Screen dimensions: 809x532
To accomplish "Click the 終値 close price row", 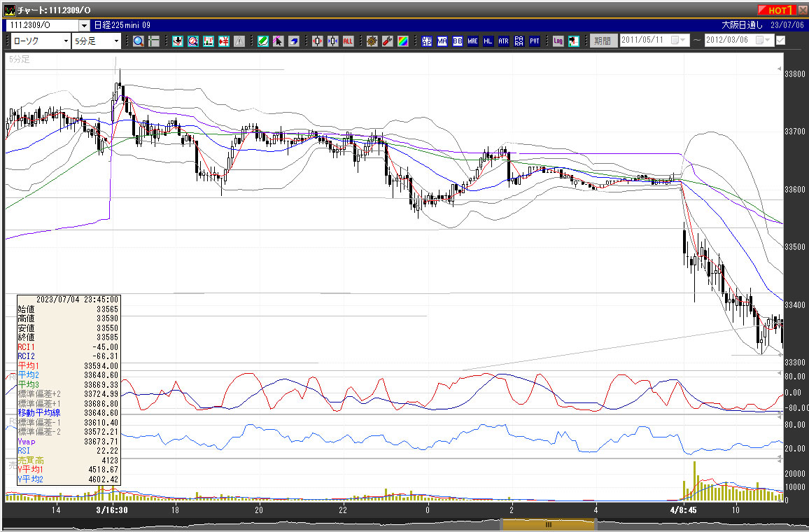I will 68,337.
